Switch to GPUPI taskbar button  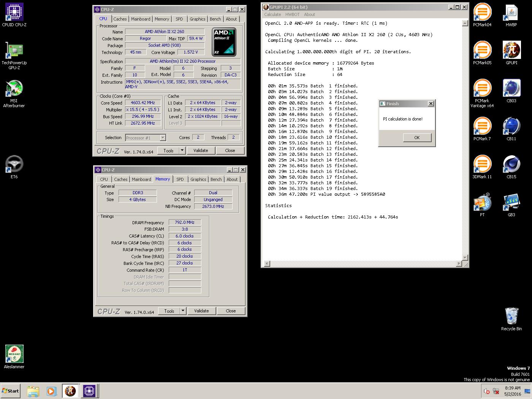(x=70, y=391)
